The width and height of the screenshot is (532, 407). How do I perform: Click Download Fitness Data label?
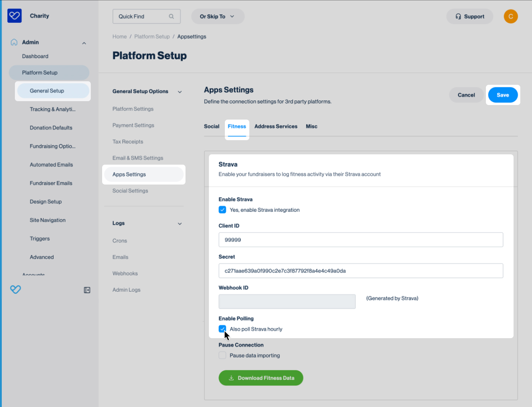tap(266, 378)
